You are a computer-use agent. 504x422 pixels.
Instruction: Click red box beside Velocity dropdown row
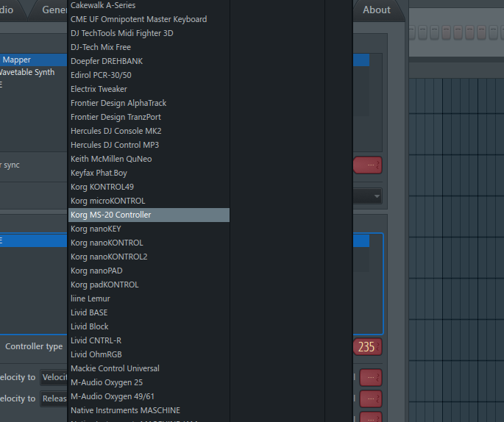tap(371, 377)
